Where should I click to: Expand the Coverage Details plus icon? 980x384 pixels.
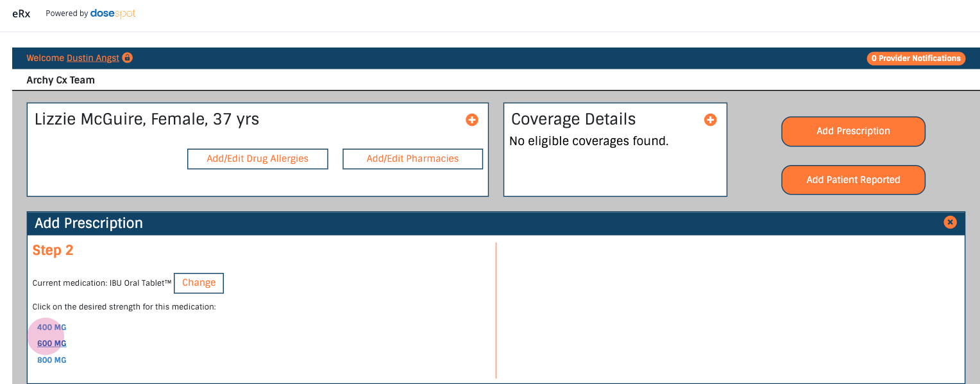[x=710, y=119]
